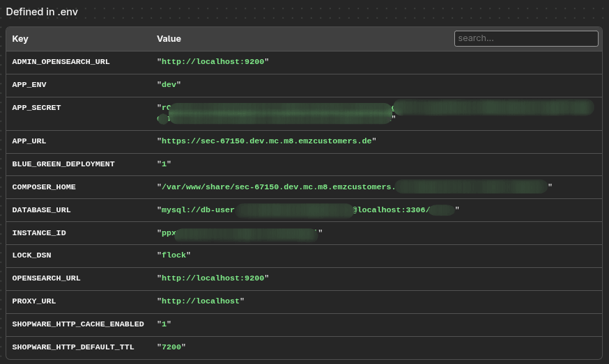The width and height of the screenshot is (609, 364).
Task: Click the ADMIN_OPENSEARCH_URL key
Action: (61, 62)
